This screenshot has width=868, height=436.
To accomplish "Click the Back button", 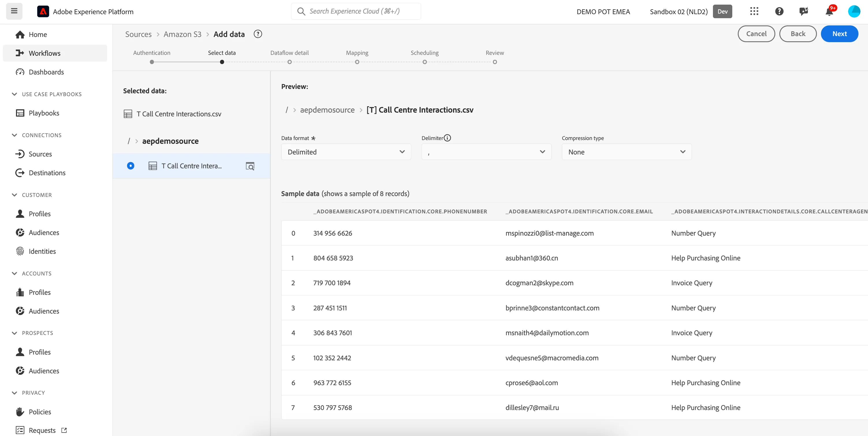I will [x=798, y=34].
